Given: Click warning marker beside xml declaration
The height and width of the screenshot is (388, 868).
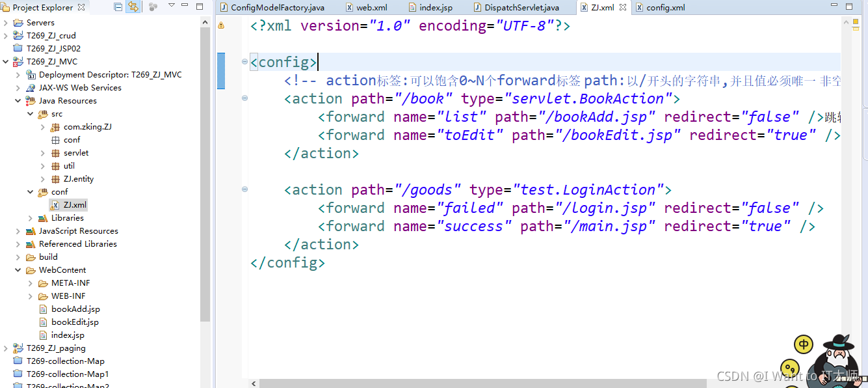Looking at the screenshot, I should click(220, 25).
